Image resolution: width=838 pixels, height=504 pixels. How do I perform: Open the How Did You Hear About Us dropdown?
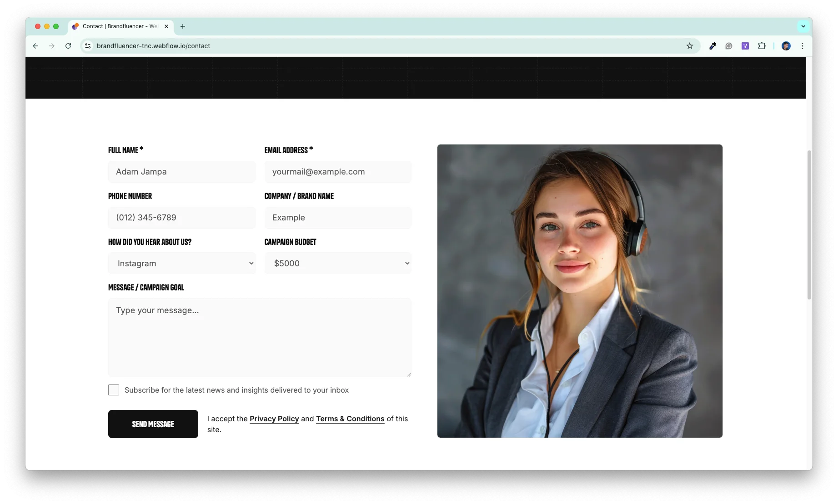tap(181, 263)
